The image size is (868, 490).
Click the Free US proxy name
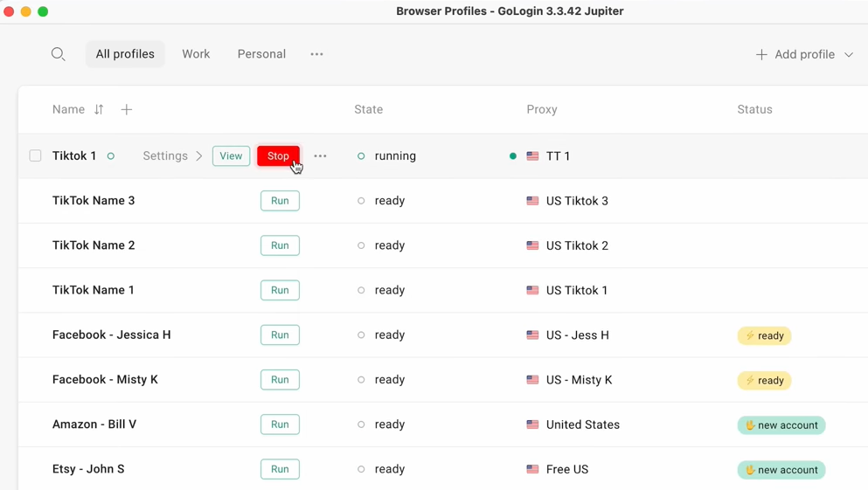click(567, 470)
